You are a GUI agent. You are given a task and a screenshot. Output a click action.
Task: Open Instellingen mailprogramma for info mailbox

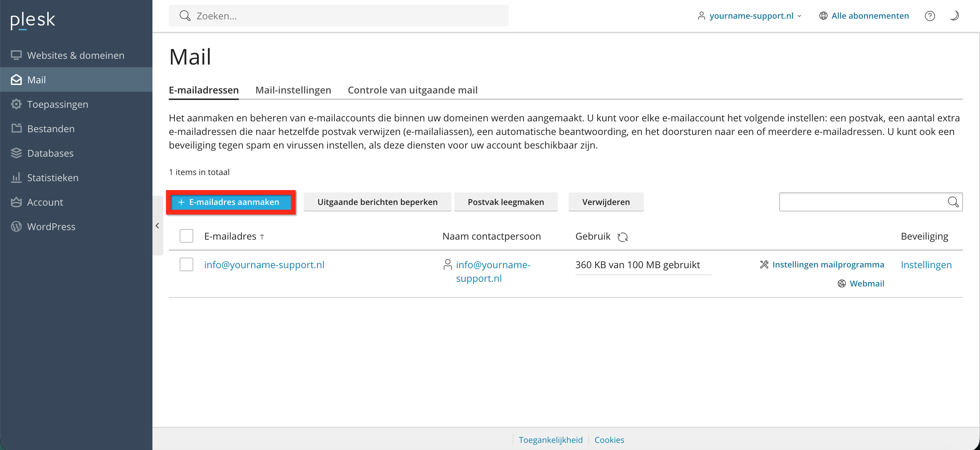828,264
